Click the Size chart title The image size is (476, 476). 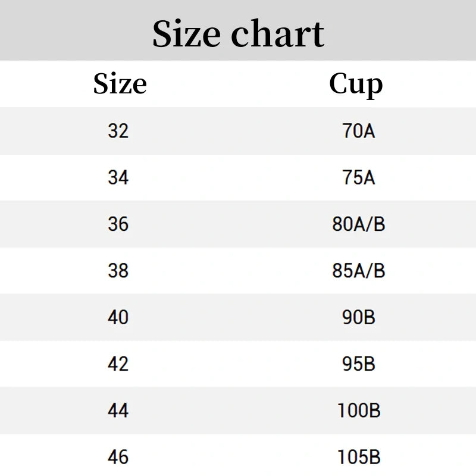coord(239,33)
